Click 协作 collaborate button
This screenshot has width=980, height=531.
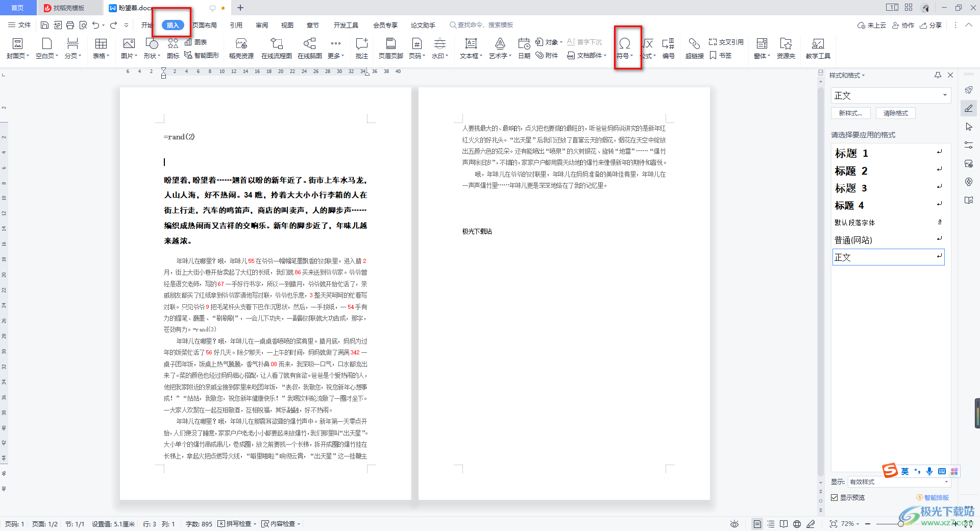[x=903, y=25]
